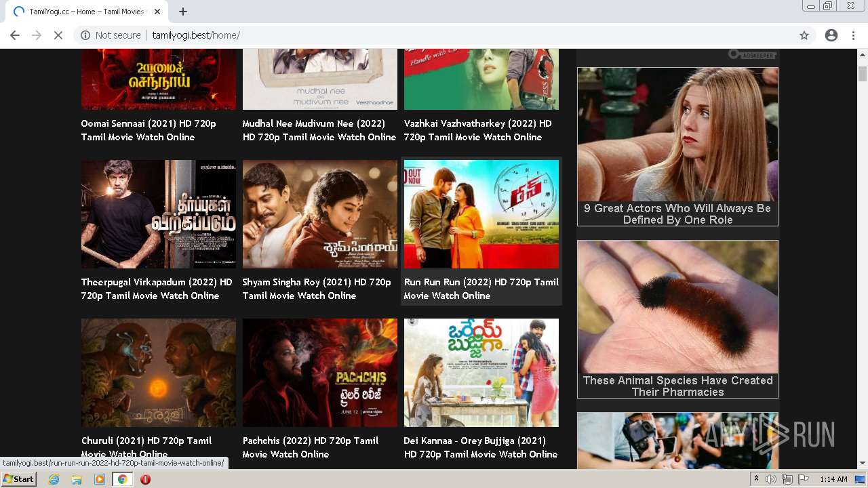Open 'These Animal Species Have Created' caption
868x488 pixels.
point(677,386)
